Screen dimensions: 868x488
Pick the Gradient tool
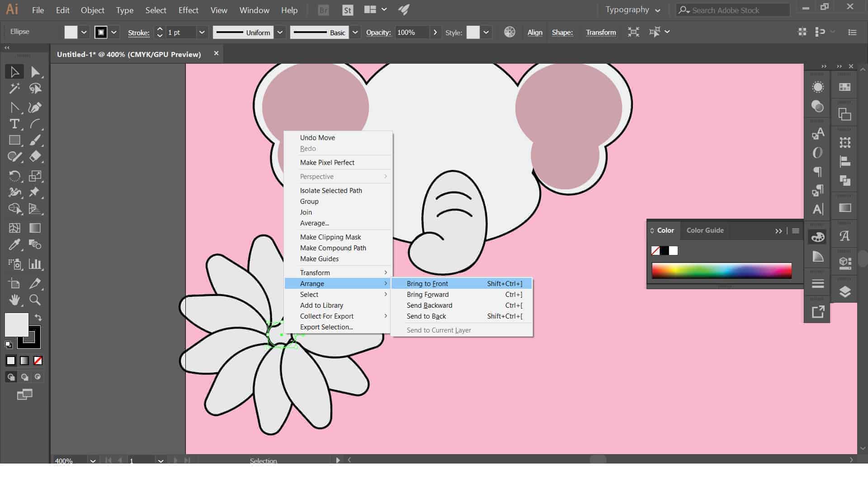tap(35, 228)
